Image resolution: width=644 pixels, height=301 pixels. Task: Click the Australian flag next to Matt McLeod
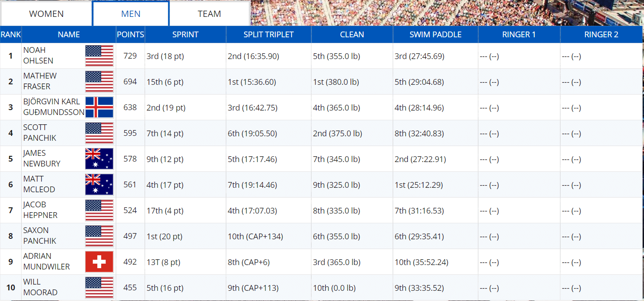pyautogui.click(x=99, y=185)
